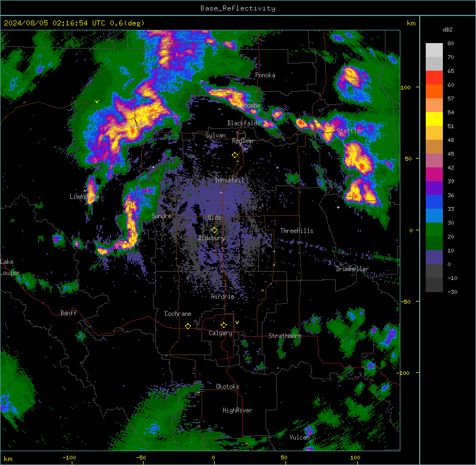Image resolution: width=476 pixels, height=465 pixels.
Task: Click the km label at bottom left
Action: pyautogui.click(x=8, y=458)
